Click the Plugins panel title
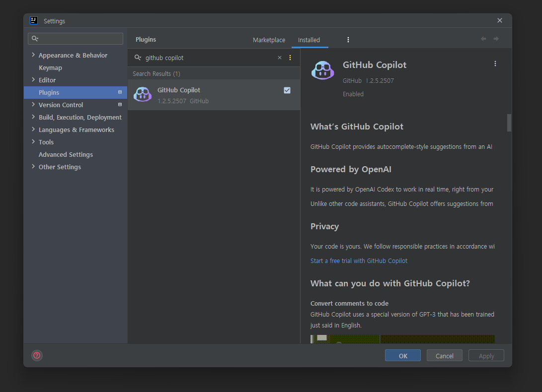The image size is (542, 392). pos(146,39)
